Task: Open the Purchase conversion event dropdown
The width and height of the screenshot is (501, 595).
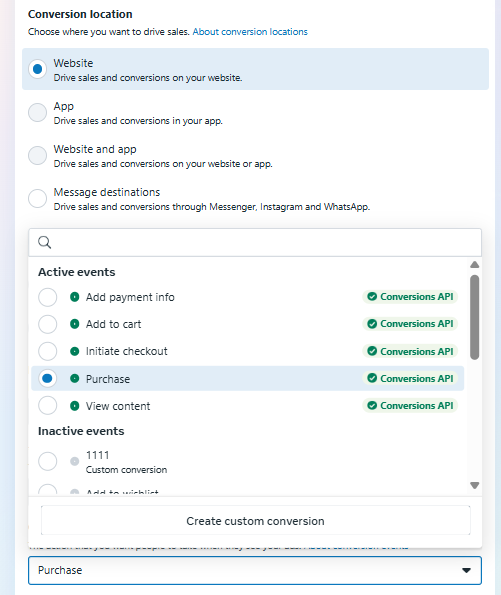Action: coord(255,570)
